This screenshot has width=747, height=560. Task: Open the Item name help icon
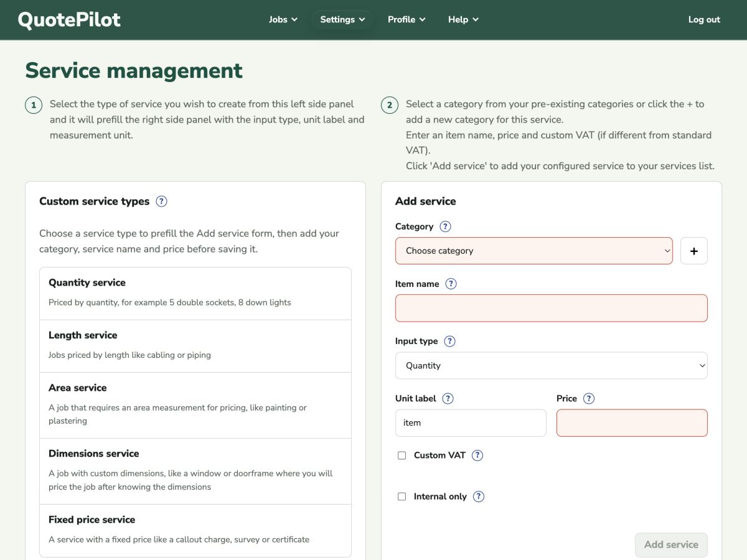[x=451, y=284]
